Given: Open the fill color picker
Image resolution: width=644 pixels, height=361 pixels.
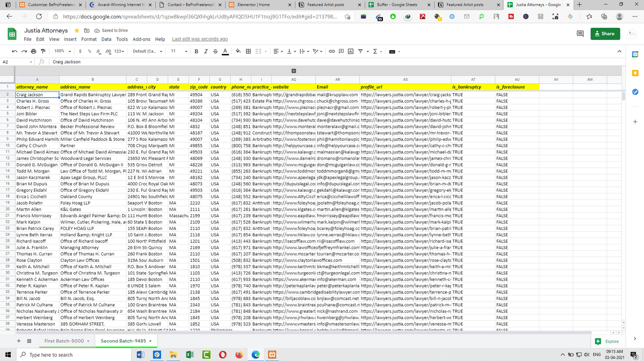Looking at the screenshot, I should [x=238, y=51].
